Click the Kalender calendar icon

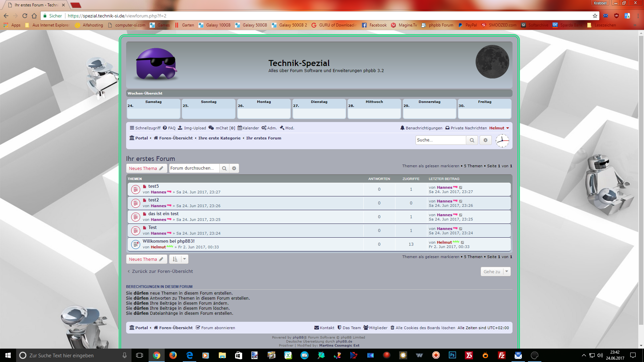click(239, 128)
